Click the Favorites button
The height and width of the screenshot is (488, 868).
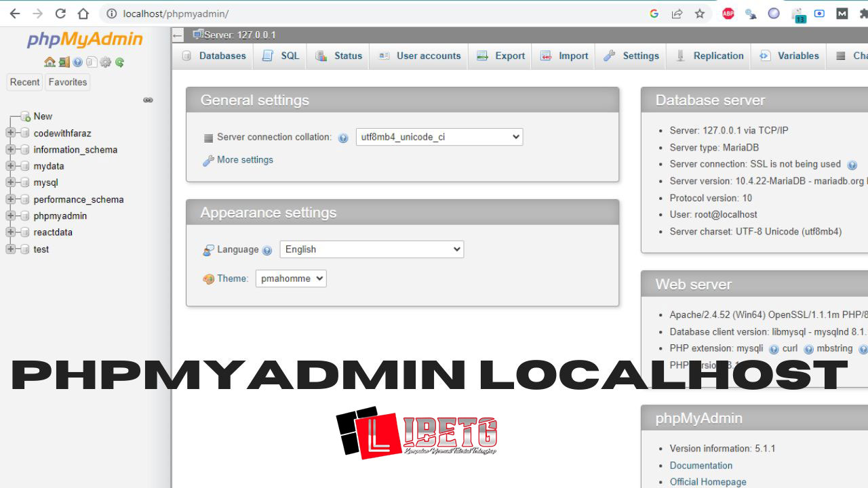pos(68,82)
